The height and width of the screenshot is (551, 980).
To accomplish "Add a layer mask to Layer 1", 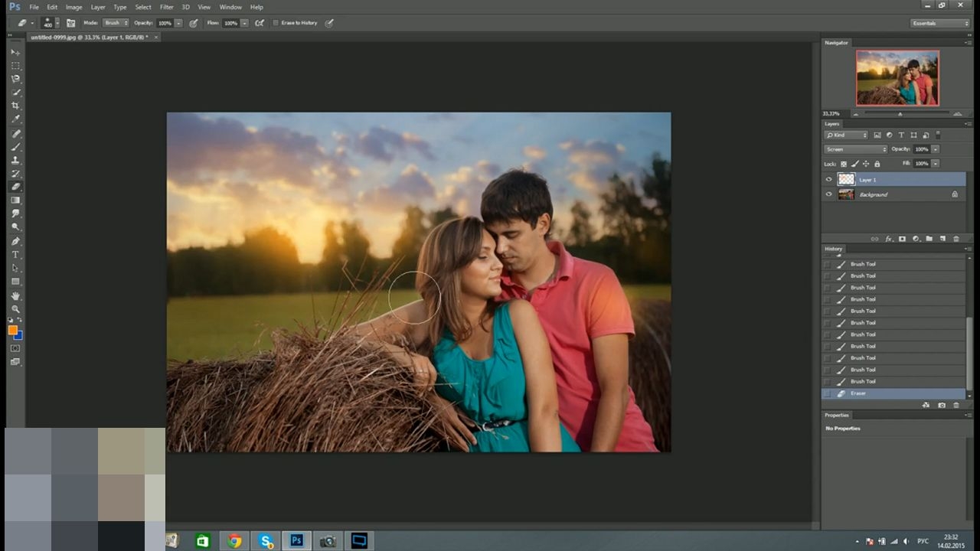I will (902, 239).
